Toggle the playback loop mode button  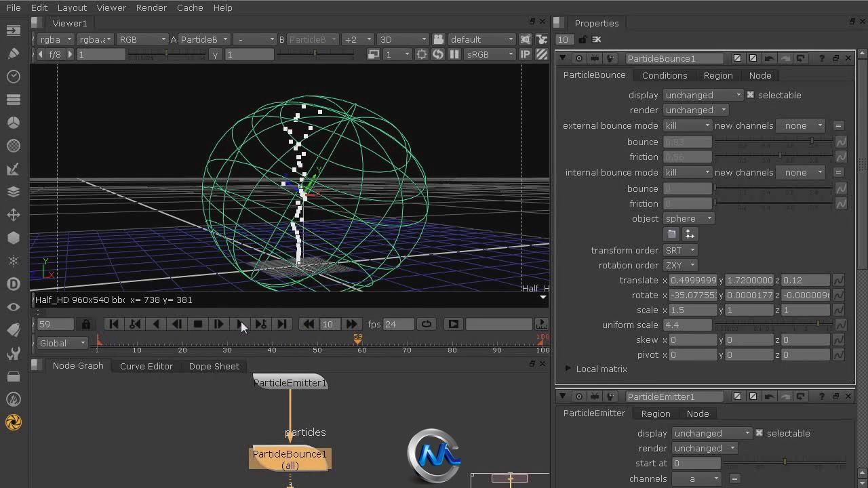(427, 324)
